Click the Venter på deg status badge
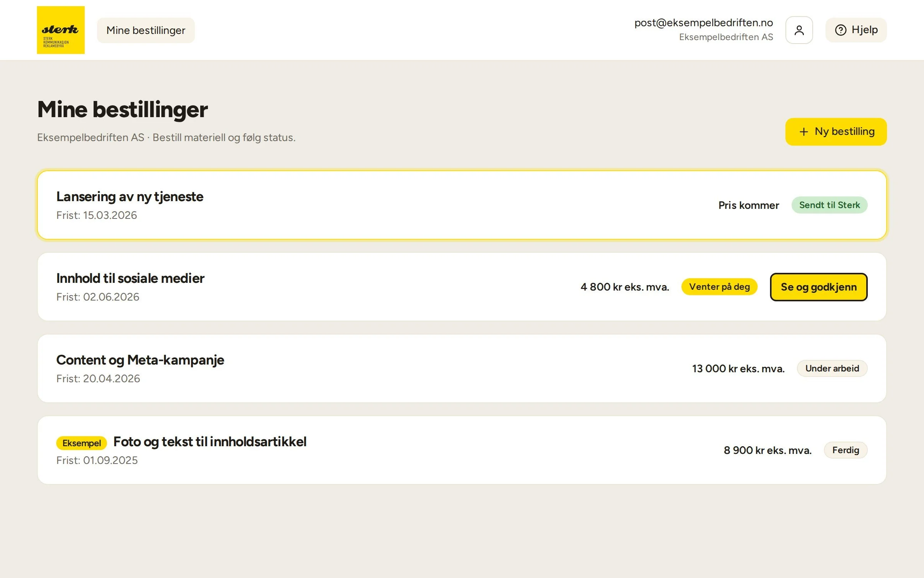The height and width of the screenshot is (578, 924). click(719, 287)
